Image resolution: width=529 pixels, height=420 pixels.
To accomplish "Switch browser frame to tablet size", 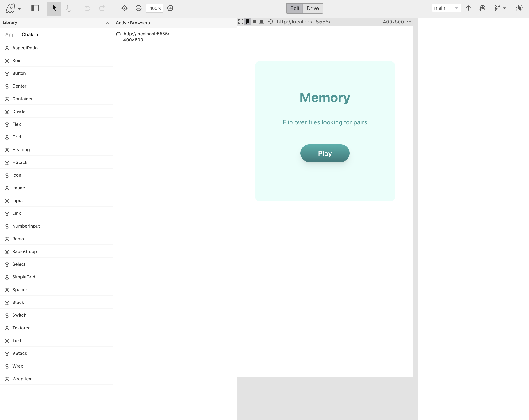I will pyautogui.click(x=255, y=22).
